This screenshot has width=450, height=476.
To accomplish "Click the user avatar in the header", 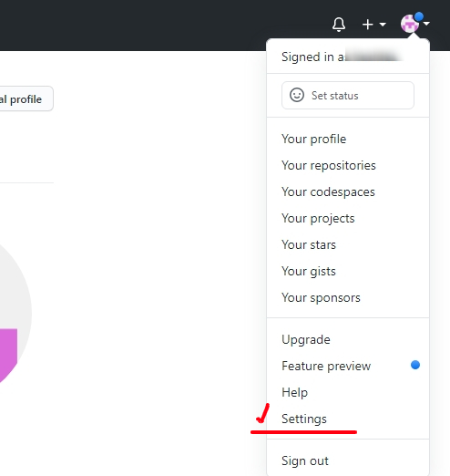I will 410,24.
